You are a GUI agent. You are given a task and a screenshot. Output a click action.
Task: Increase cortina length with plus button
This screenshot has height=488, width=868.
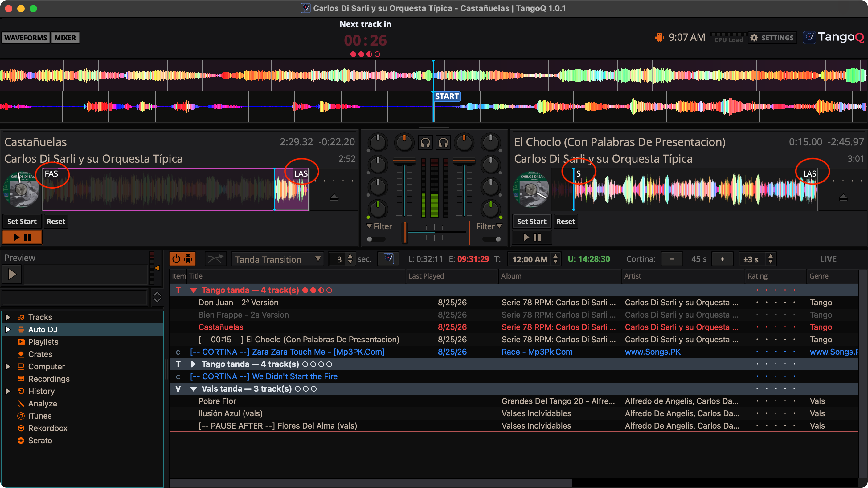[x=722, y=259]
